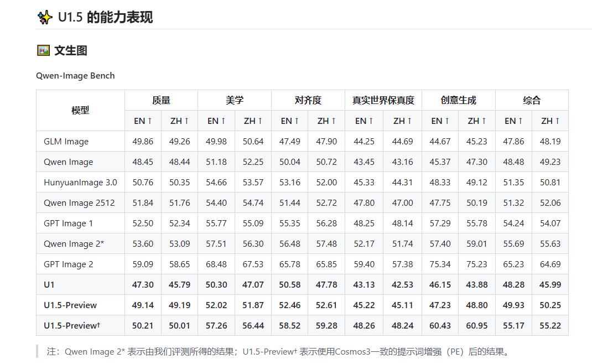Click value 52.06 in Qwen Image 2512 row

pos(550,203)
